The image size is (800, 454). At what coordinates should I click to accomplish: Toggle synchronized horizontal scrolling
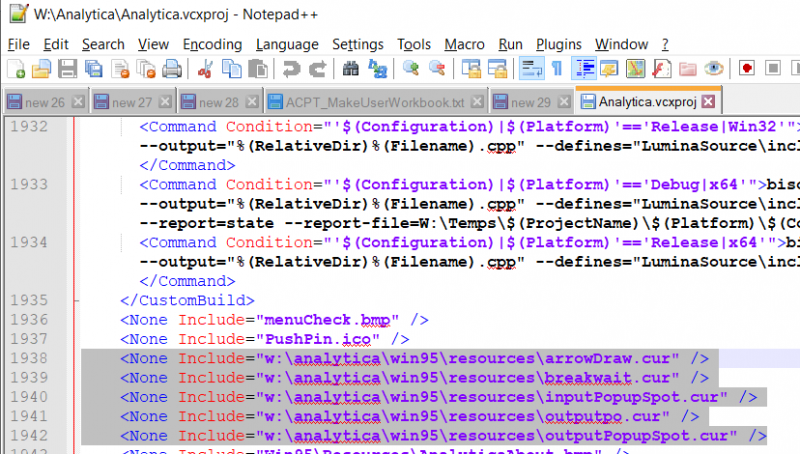point(497,69)
